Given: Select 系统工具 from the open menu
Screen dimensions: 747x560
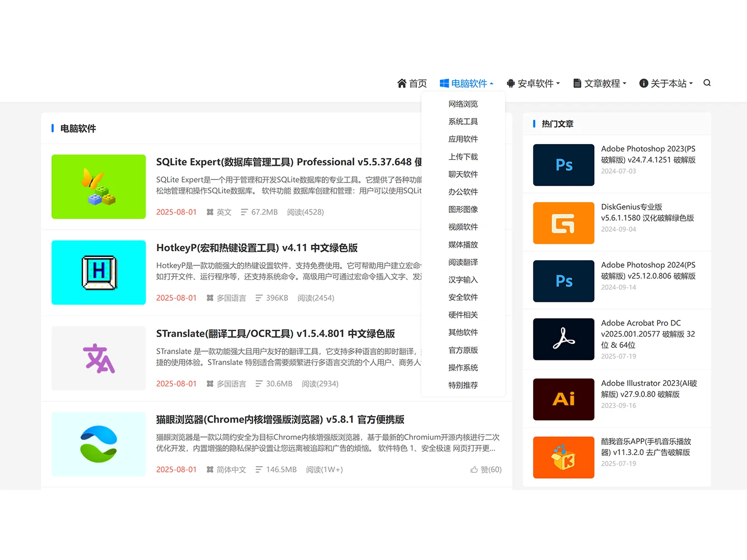Looking at the screenshot, I should coord(463,121).
